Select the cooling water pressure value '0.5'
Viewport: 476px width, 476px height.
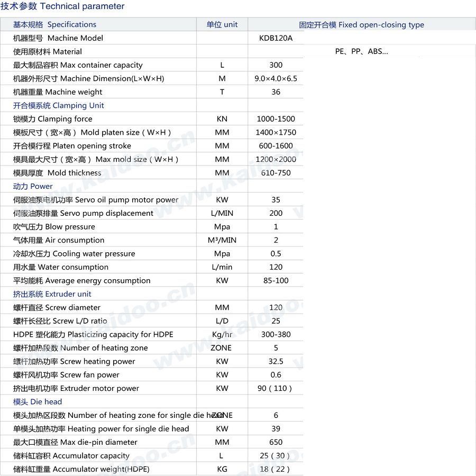tap(276, 253)
